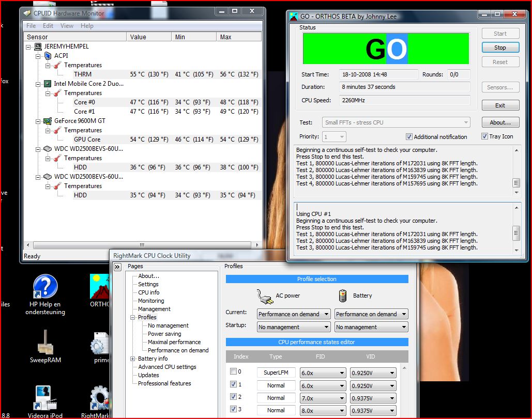
Task: Open AC power Current profile dropdown
Action: (x=294, y=314)
